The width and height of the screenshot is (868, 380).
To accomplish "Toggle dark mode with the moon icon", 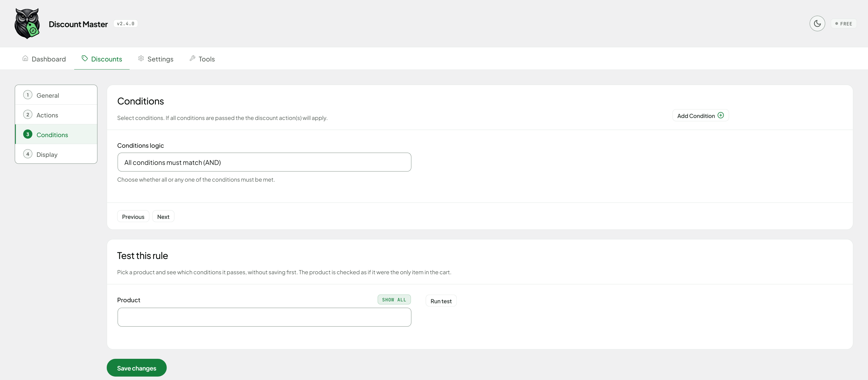I will pos(817,24).
